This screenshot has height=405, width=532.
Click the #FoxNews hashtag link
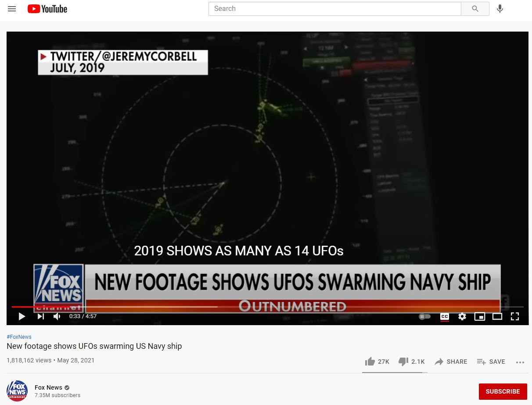tap(19, 337)
